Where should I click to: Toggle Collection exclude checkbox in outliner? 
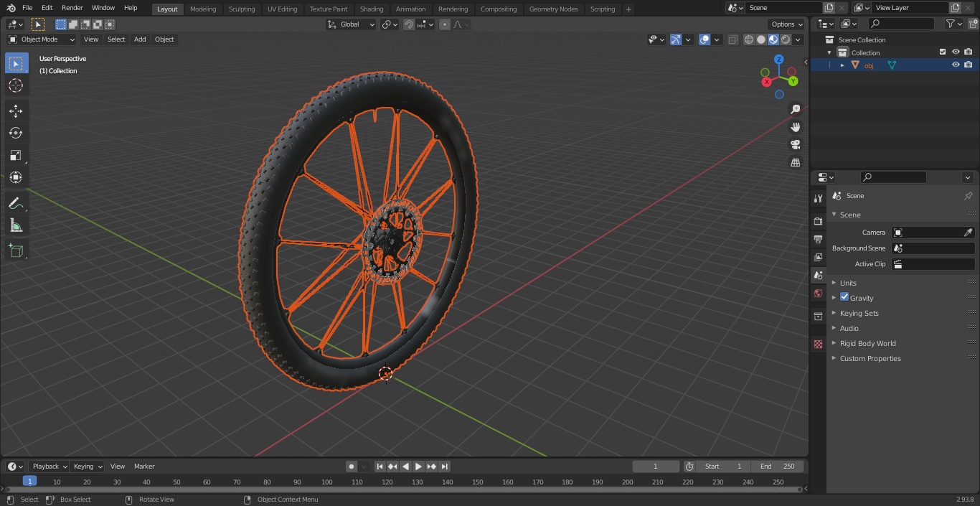(x=943, y=52)
